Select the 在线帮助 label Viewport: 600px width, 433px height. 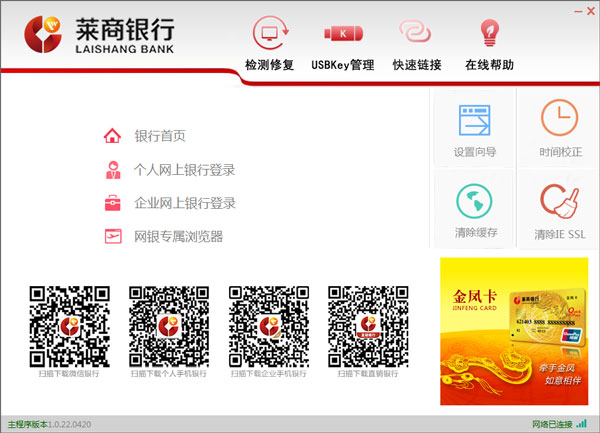[x=489, y=65]
